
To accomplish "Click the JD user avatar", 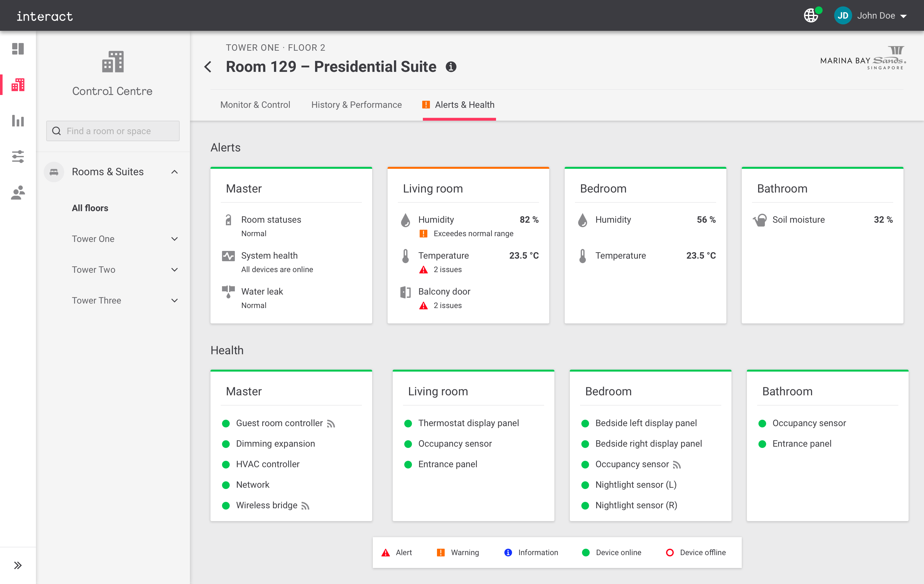I will [x=843, y=15].
